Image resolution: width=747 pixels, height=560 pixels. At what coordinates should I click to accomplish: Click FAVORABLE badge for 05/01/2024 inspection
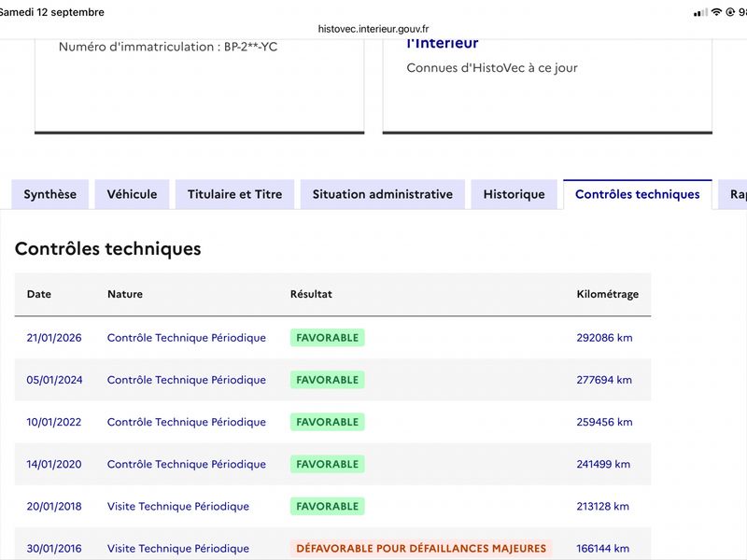pos(328,380)
